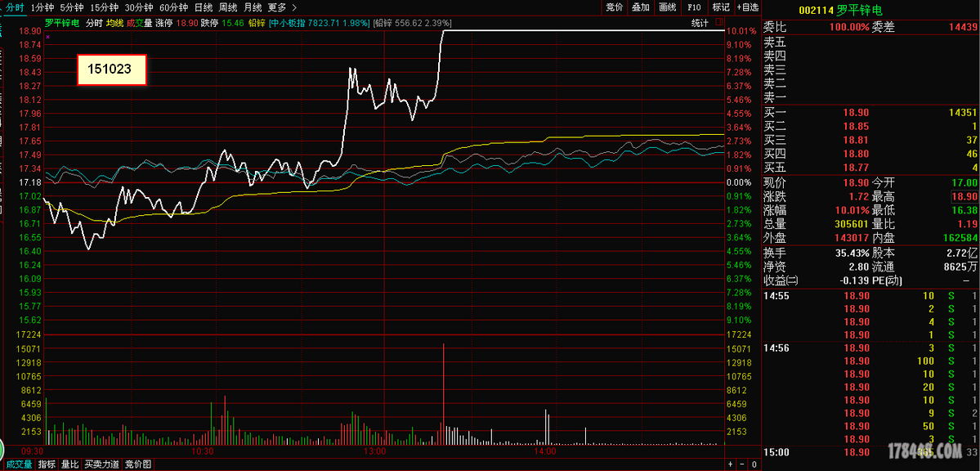This screenshot has width=980, height=471.
Task: Switch to 分时 intraday tab
Action: coord(15,7)
